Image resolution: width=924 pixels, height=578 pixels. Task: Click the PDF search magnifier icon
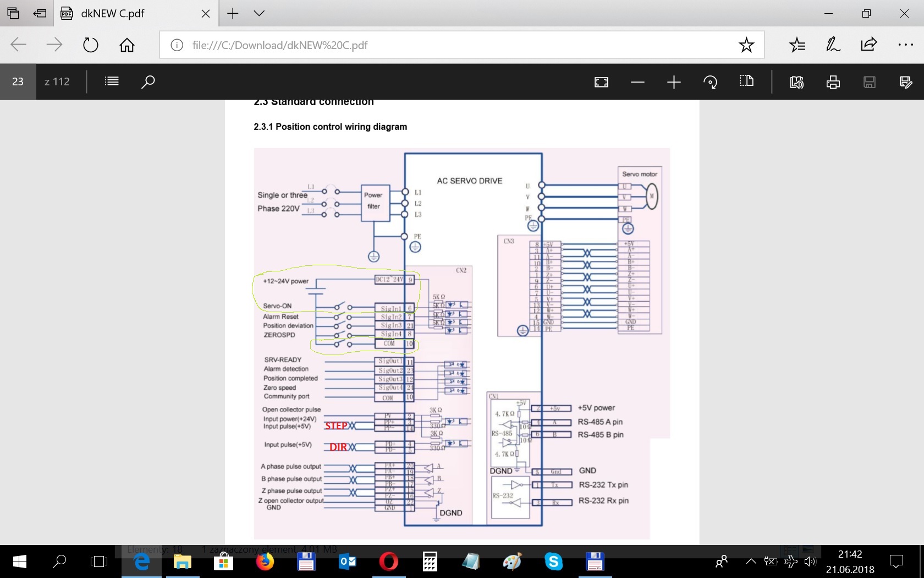pyautogui.click(x=148, y=81)
